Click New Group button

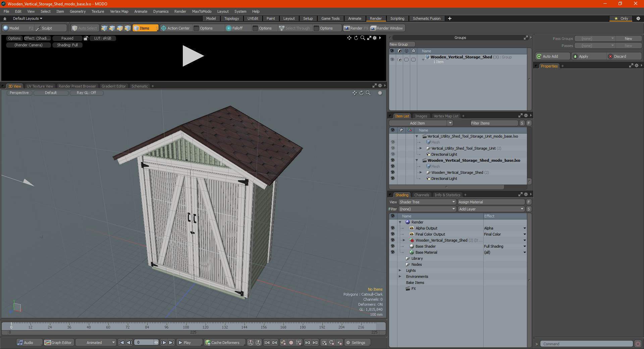402,44
